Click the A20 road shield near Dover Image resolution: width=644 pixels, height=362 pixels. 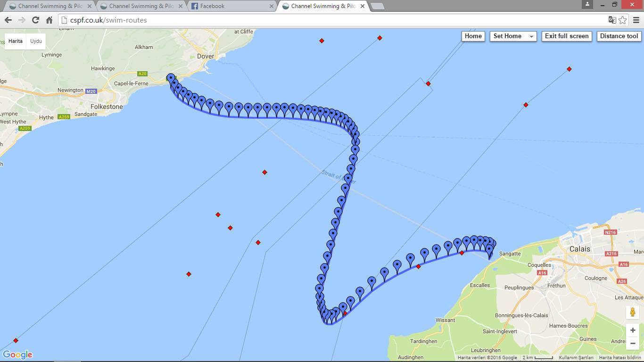click(x=142, y=74)
